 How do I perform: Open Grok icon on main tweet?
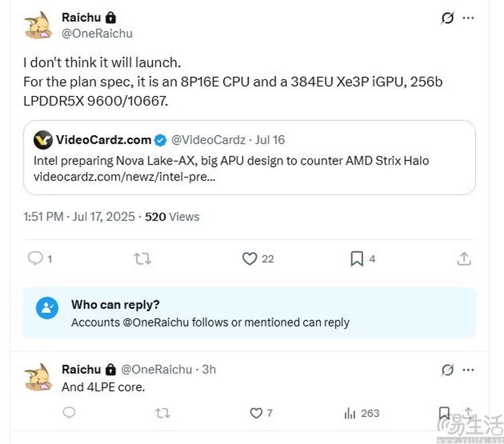448,18
